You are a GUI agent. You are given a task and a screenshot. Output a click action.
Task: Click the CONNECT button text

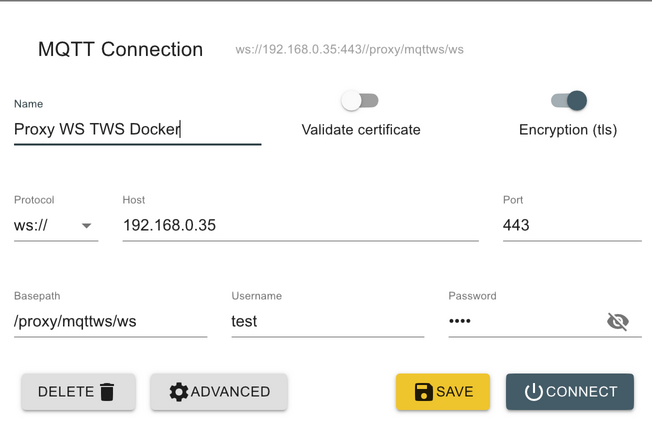click(582, 392)
